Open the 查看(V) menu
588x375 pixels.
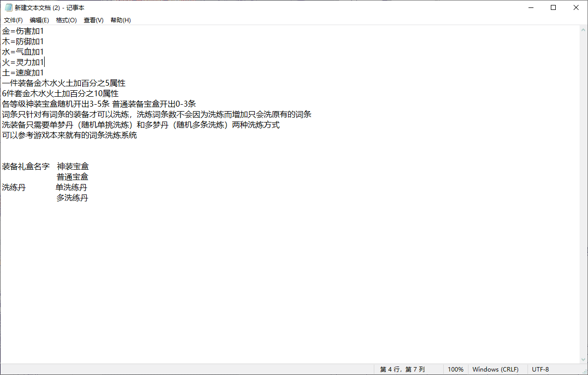(93, 20)
